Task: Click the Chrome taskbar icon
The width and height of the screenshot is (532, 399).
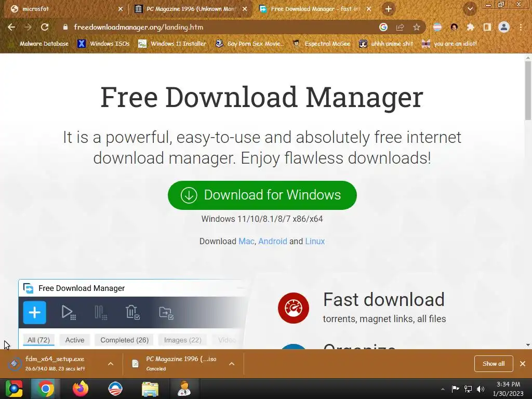Action: [45, 389]
